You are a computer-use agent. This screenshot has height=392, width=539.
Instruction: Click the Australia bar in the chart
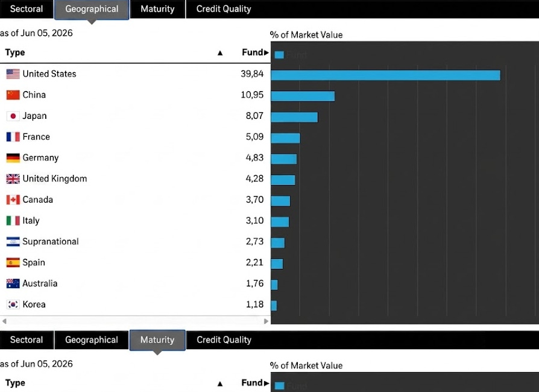click(274, 285)
